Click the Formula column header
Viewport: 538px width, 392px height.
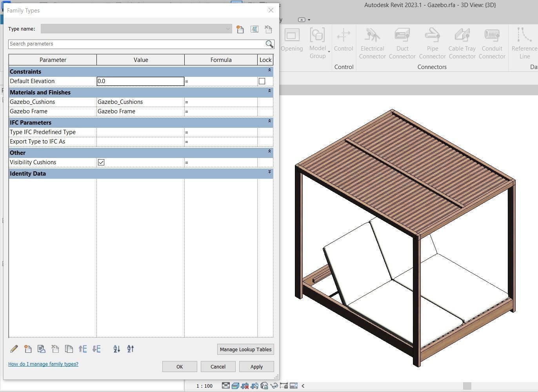[x=221, y=60]
